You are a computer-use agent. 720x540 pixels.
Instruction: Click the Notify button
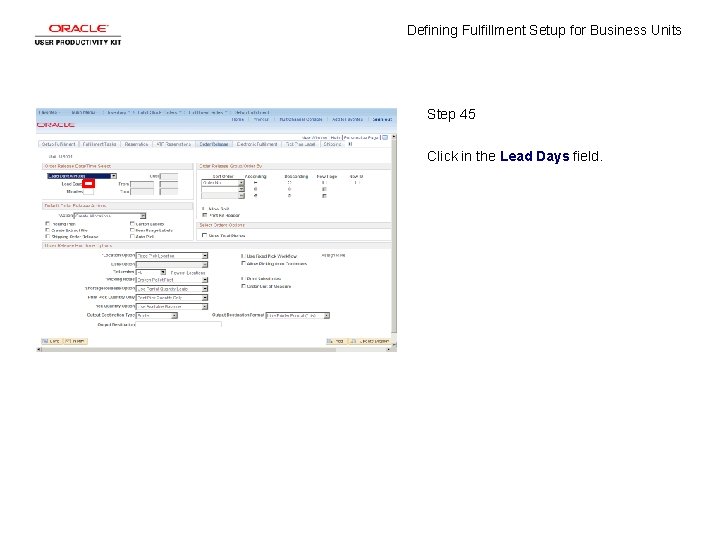[75, 341]
